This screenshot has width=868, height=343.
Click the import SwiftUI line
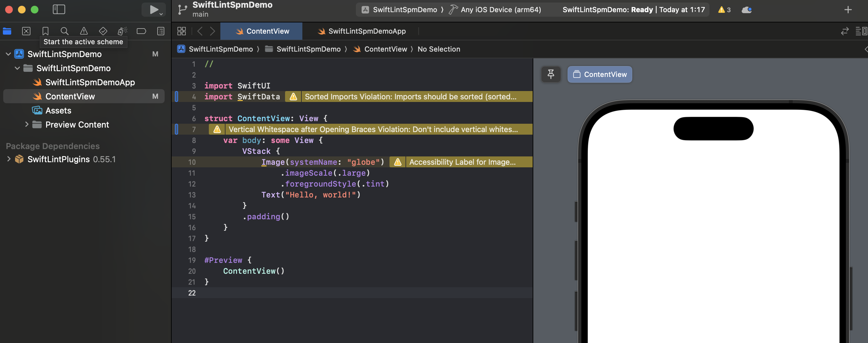pos(237,86)
